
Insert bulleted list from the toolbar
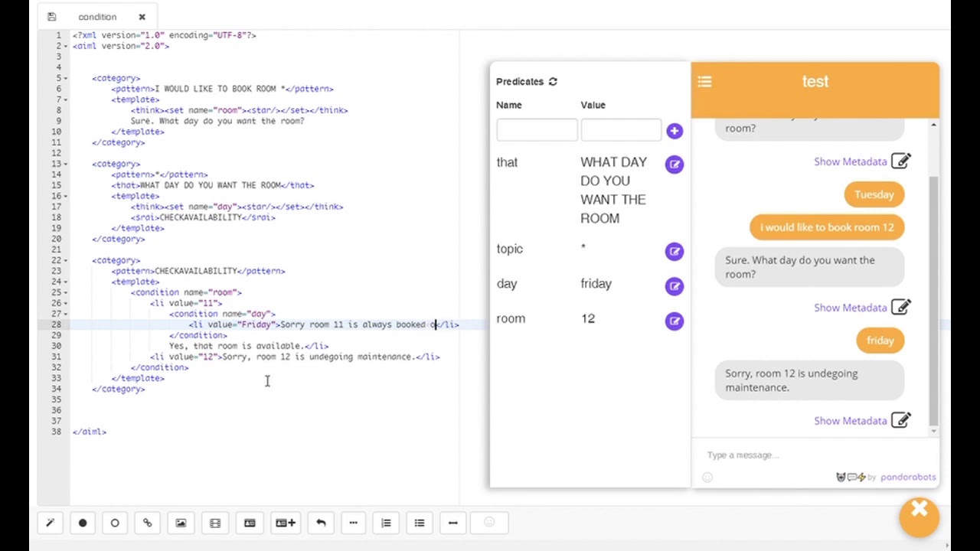(420, 523)
